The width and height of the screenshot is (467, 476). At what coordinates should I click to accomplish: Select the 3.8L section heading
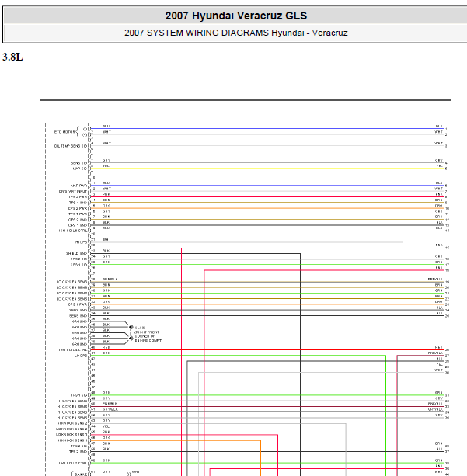coord(12,57)
